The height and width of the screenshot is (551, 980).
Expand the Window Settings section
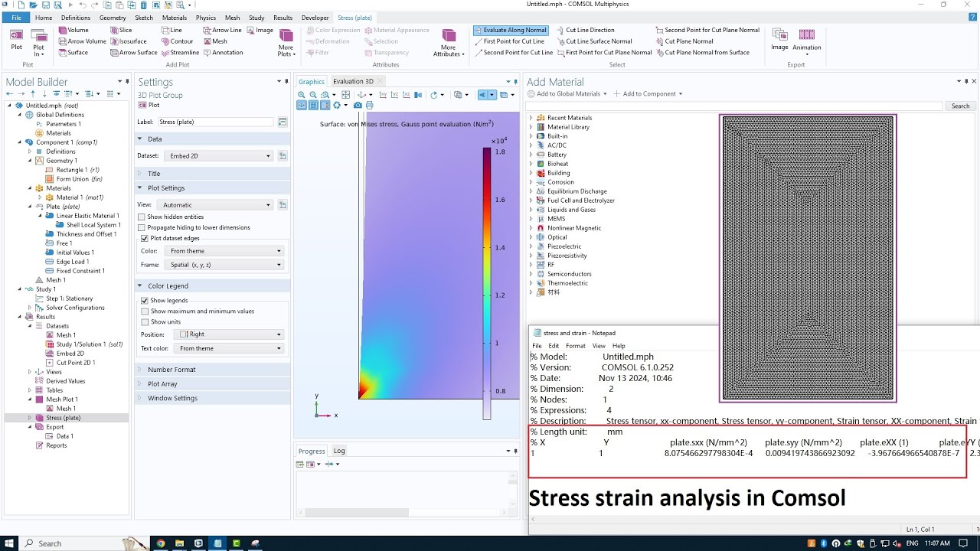click(213, 399)
